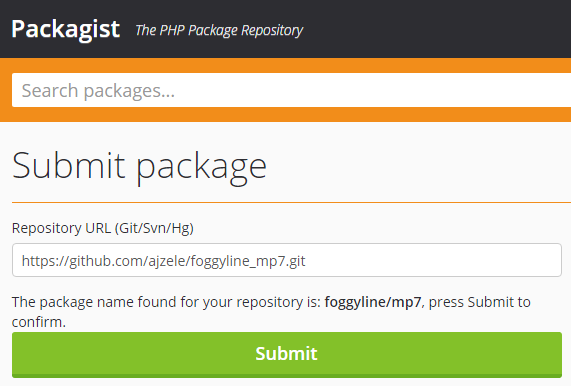Click the Repository URL input box
This screenshot has width=571, height=386.
287,260
